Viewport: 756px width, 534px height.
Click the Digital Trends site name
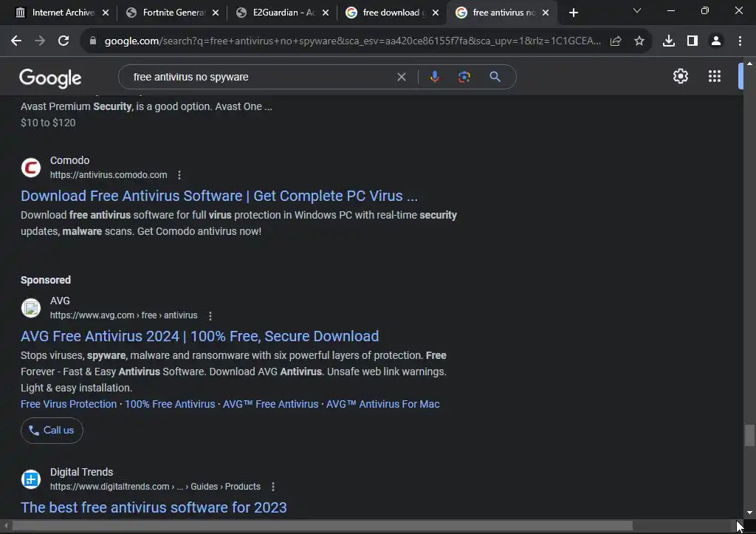tap(81, 472)
